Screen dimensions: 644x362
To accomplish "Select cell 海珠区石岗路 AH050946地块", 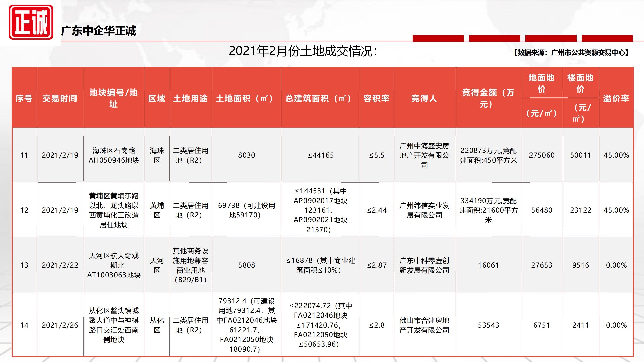I will click(x=114, y=155).
